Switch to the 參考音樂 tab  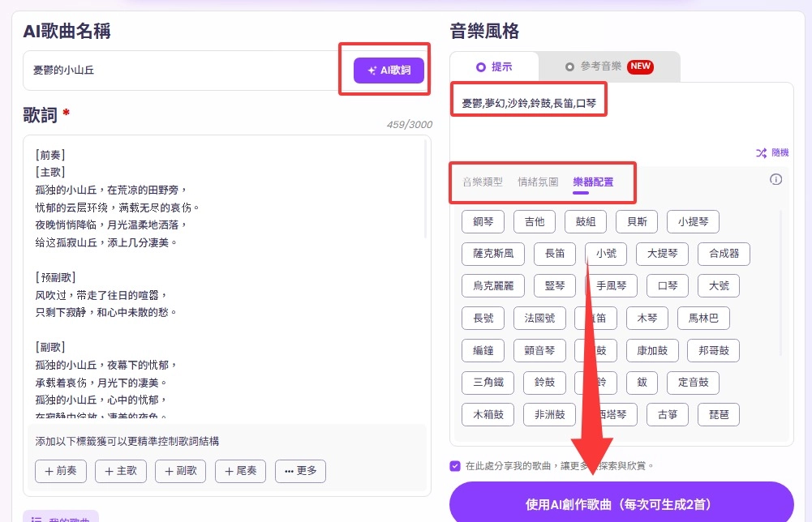click(x=599, y=67)
